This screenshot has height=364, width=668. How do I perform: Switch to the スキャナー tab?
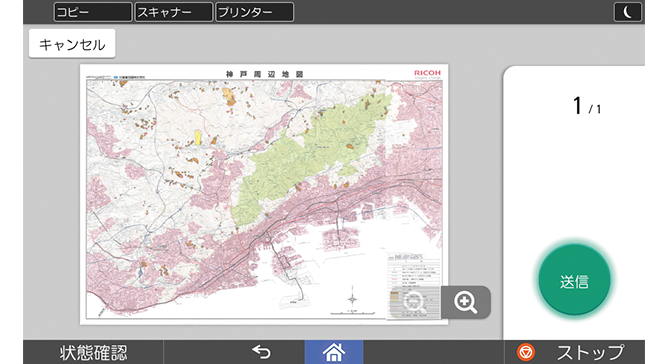(174, 12)
